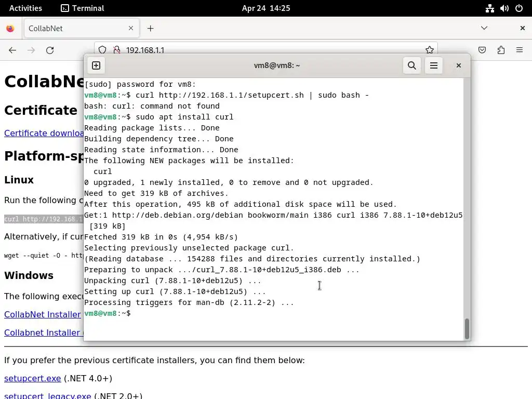Open a new terminal tab via plus icon
The height and width of the screenshot is (399, 532).
pos(96,65)
